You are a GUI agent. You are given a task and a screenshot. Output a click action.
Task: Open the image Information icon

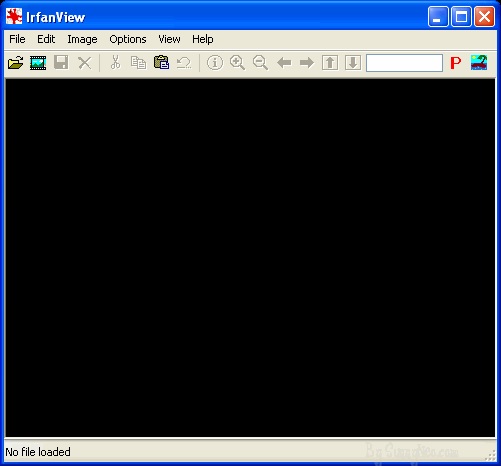pyautogui.click(x=215, y=63)
